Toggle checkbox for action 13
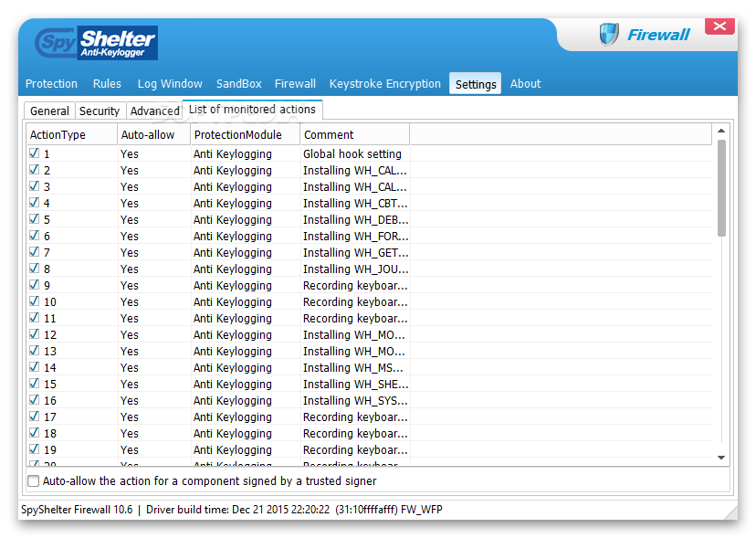This screenshot has width=756, height=538. [x=34, y=351]
